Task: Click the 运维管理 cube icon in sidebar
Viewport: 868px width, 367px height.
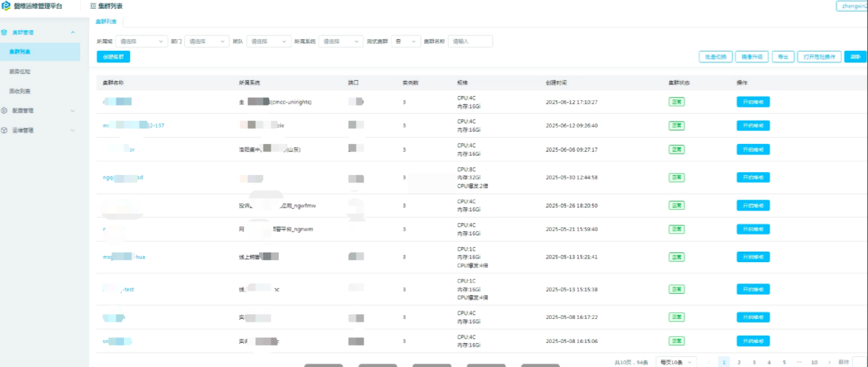Action: (5, 130)
